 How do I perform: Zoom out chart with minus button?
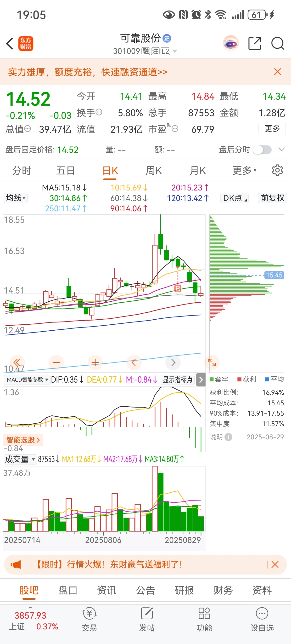56,362
